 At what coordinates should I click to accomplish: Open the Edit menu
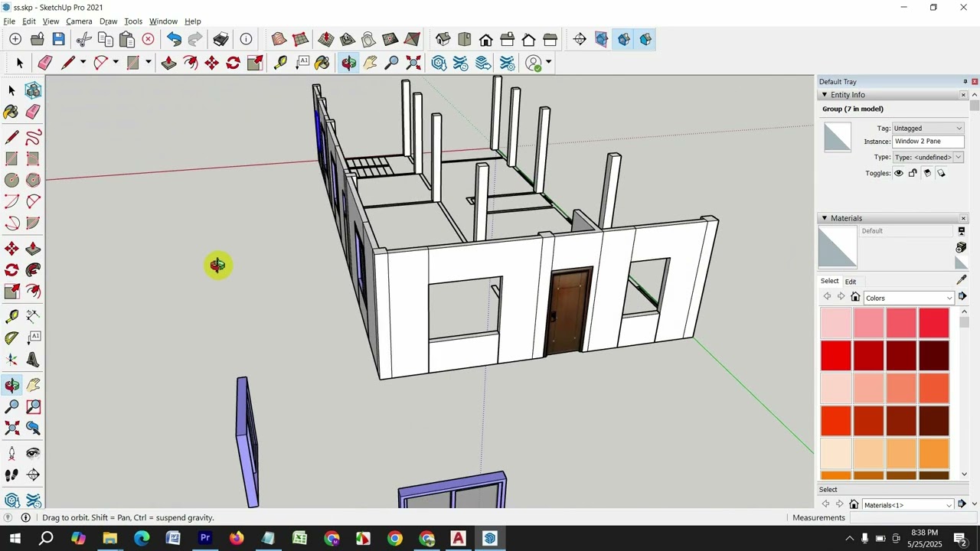click(x=29, y=21)
